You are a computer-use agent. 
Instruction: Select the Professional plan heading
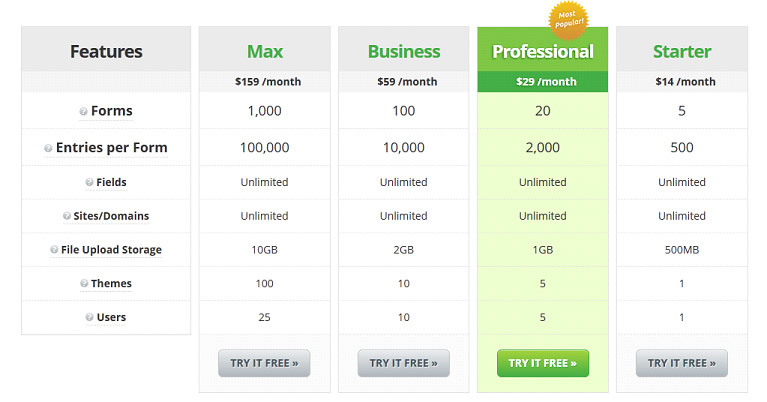pos(543,51)
